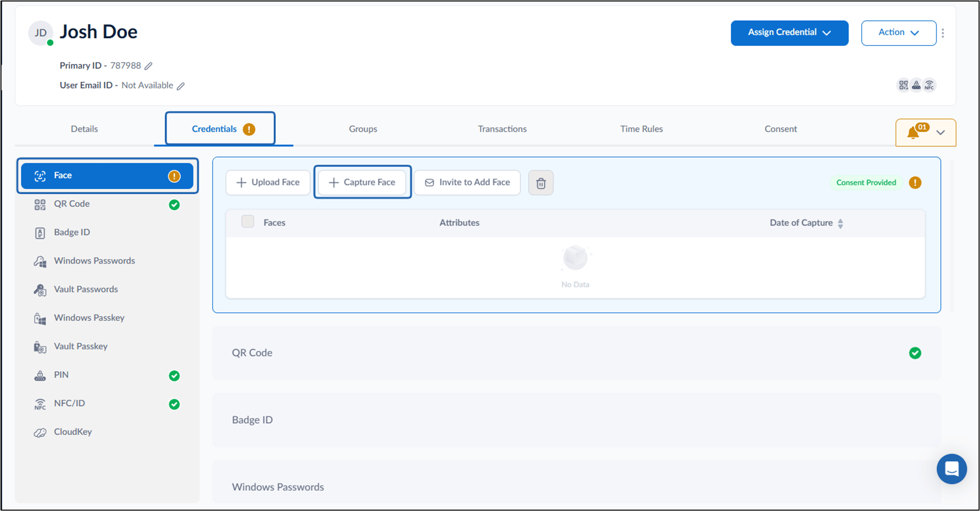This screenshot has height=511, width=980.
Task: Click Invite to Add Face button
Action: [x=467, y=182]
